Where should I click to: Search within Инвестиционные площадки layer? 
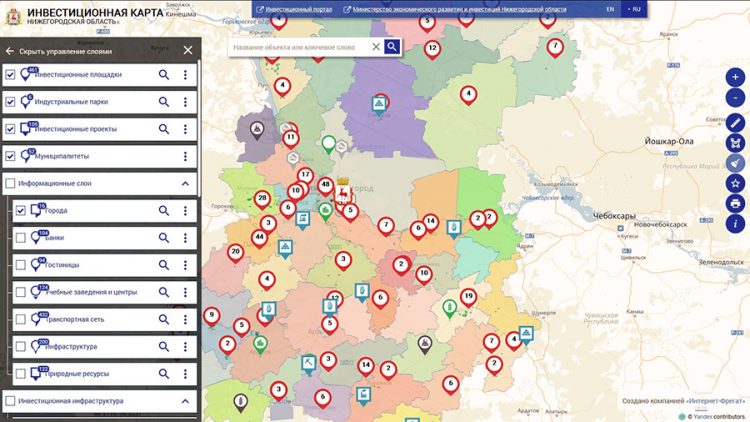[x=164, y=75]
